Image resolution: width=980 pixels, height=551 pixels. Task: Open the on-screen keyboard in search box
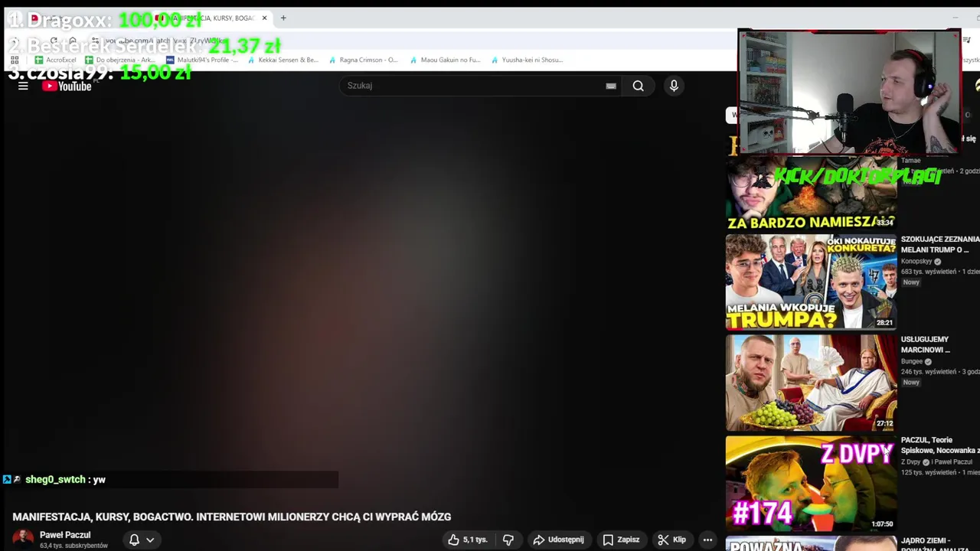click(611, 86)
